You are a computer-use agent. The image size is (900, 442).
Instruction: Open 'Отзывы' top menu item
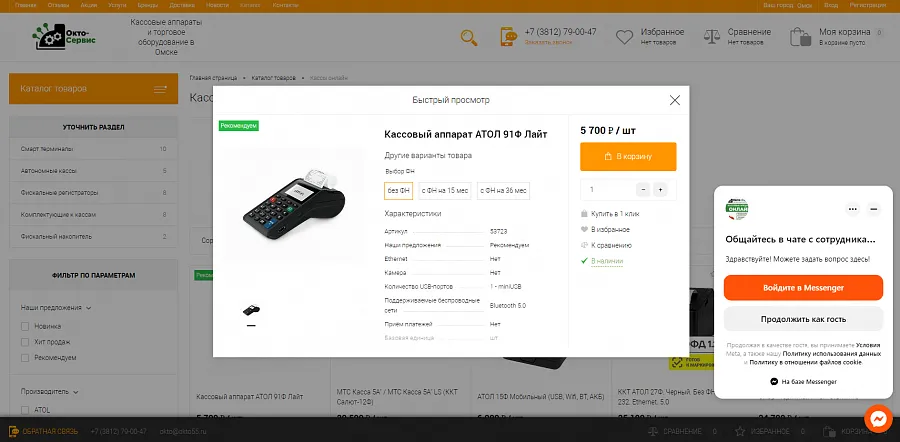tap(59, 5)
